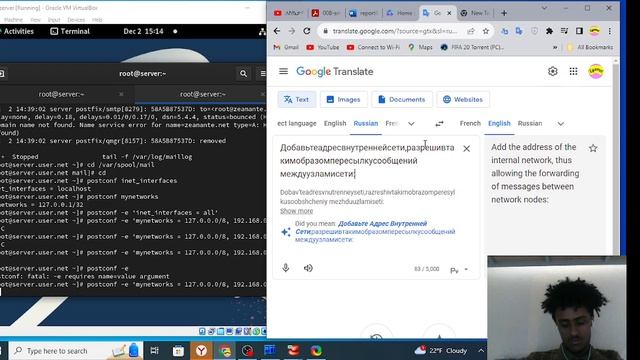640x360 pixels.
Task: Choose French as target language
Action: 470,123
